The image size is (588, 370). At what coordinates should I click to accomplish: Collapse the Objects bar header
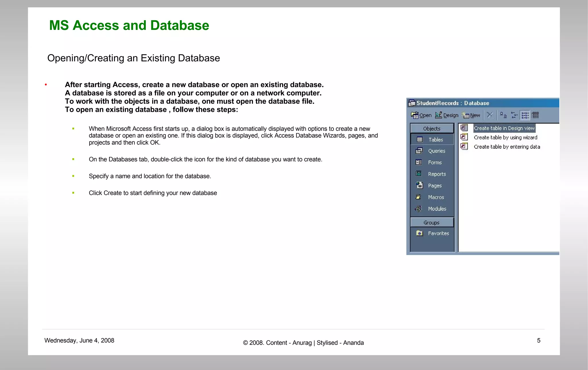[432, 129]
